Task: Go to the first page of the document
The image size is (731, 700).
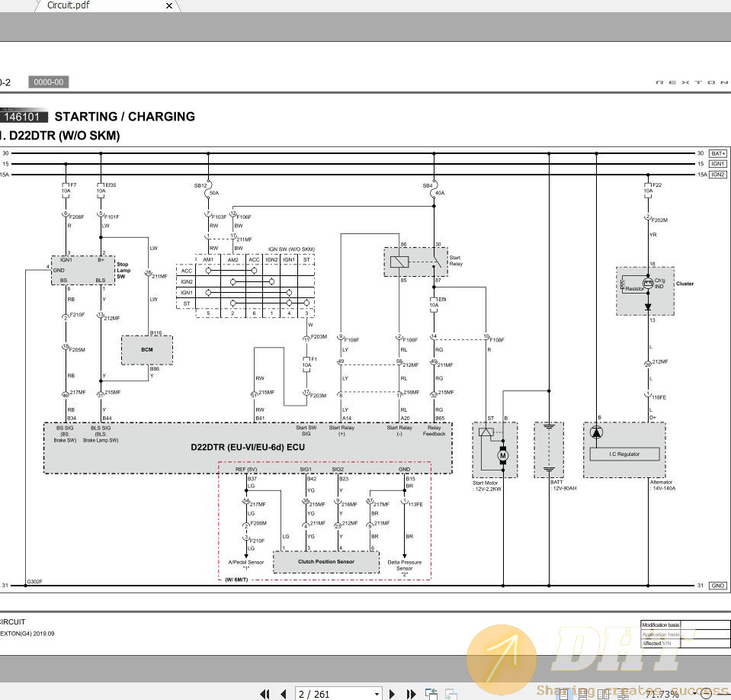Action: coord(265,694)
